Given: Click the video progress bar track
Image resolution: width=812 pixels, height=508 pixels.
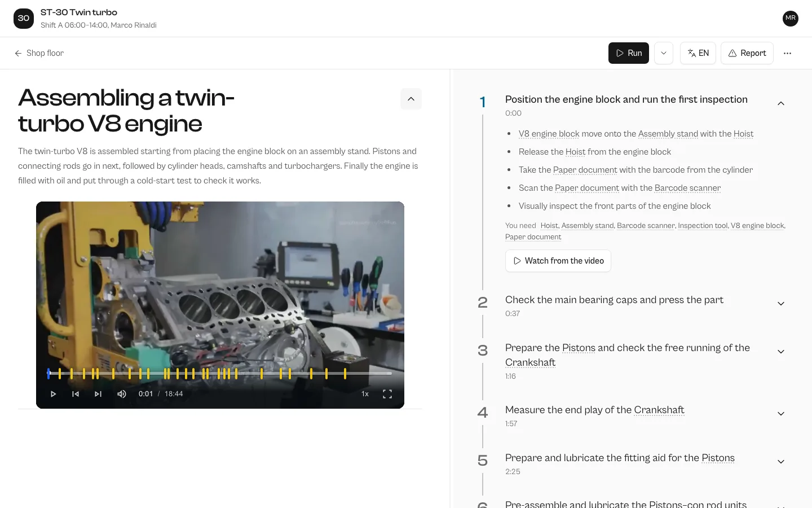Looking at the screenshot, I should point(220,374).
